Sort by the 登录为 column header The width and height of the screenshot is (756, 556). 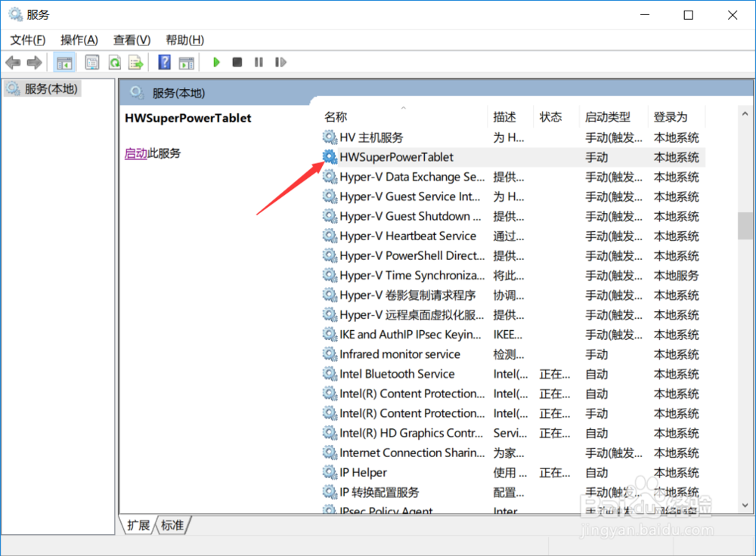pyautogui.click(x=670, y=116)
